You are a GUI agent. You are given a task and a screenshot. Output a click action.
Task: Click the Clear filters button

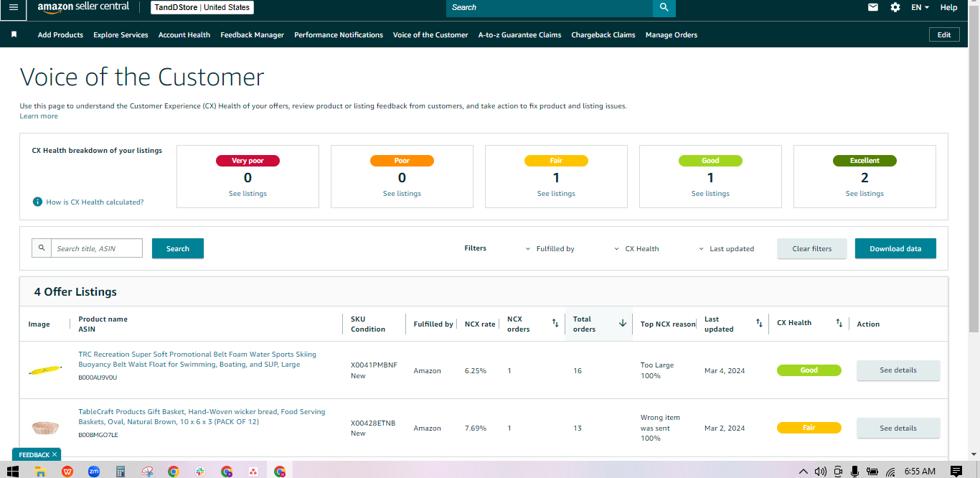coord(812,248)
